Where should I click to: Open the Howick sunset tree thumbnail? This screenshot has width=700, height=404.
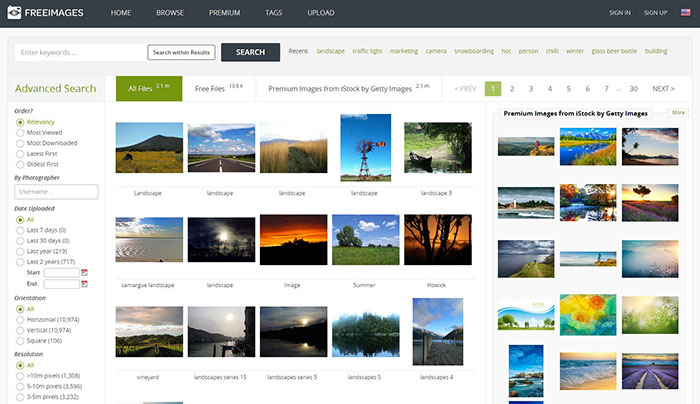(437, 240)
